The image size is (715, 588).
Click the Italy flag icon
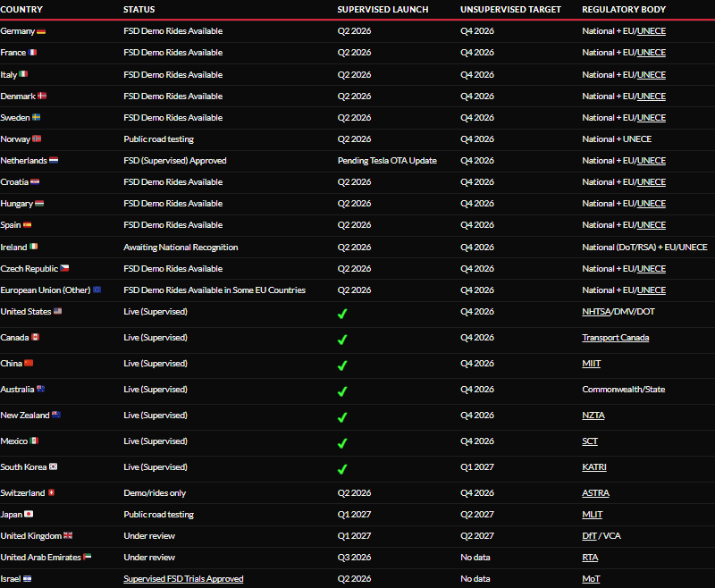(x=23, y=74)
